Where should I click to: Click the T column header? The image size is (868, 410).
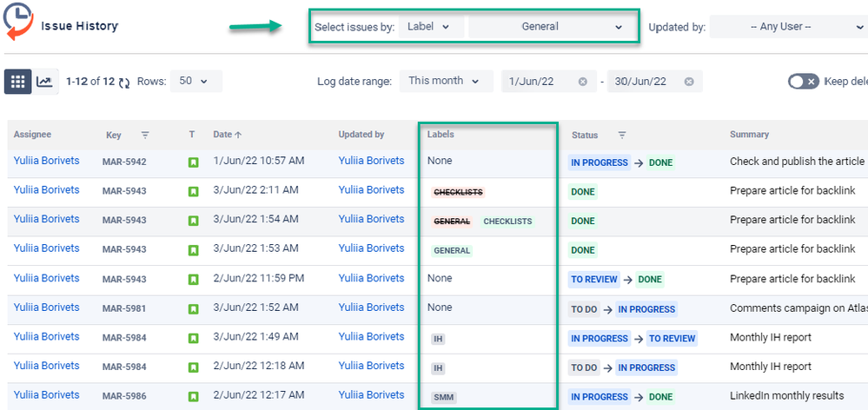tap(191, 135)
